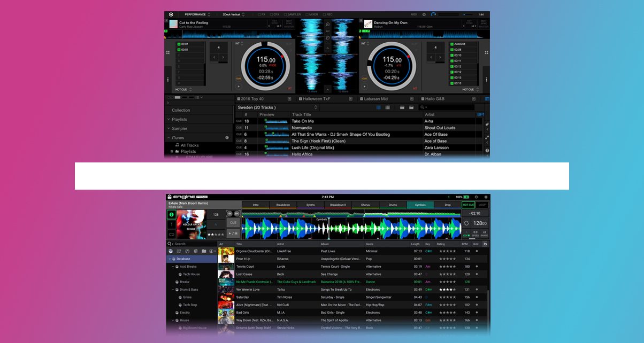The image size is (644, 343).
Task: Click the Engine Prime play/pause button
Action: [x=233, y=233]
